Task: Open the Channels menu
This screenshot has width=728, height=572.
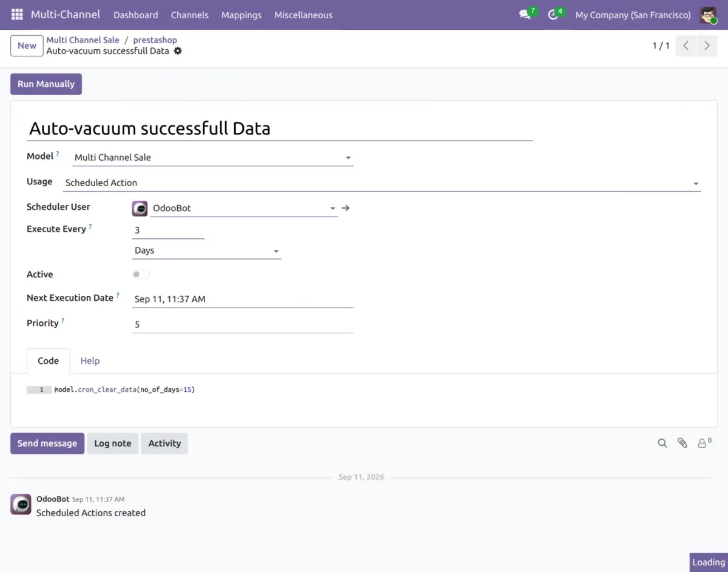Action: 190,15
